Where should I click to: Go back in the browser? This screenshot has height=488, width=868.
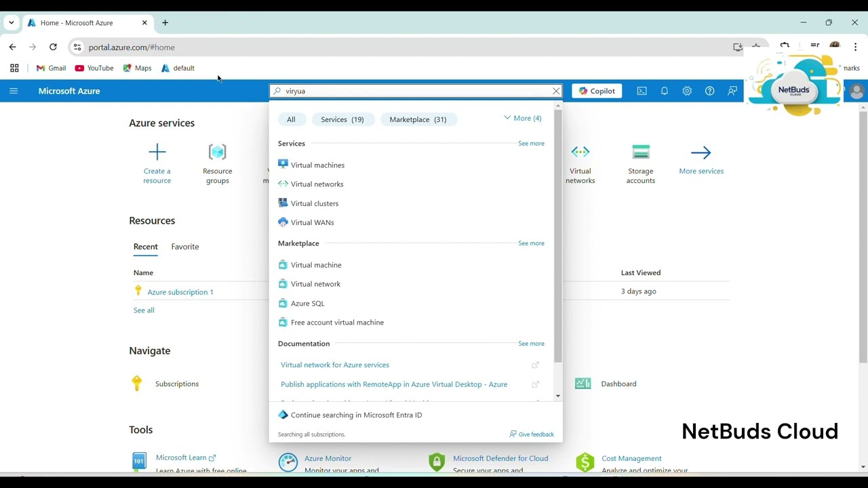pyautogui.click(x=12, y=47)
